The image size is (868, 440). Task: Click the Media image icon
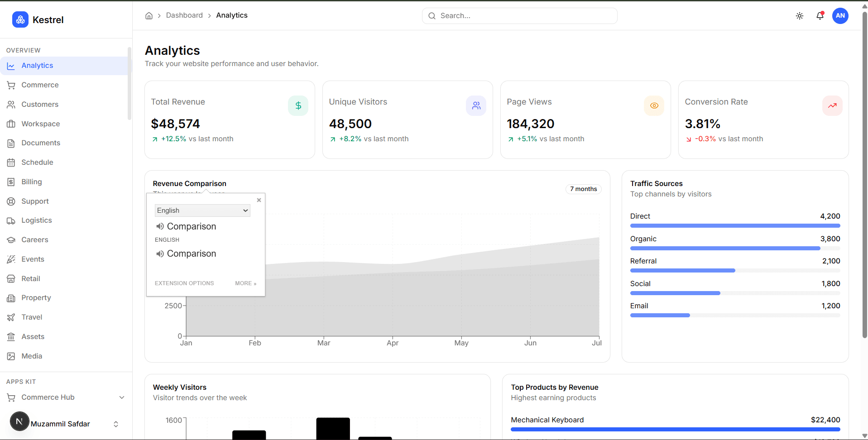tap(11, 356)
